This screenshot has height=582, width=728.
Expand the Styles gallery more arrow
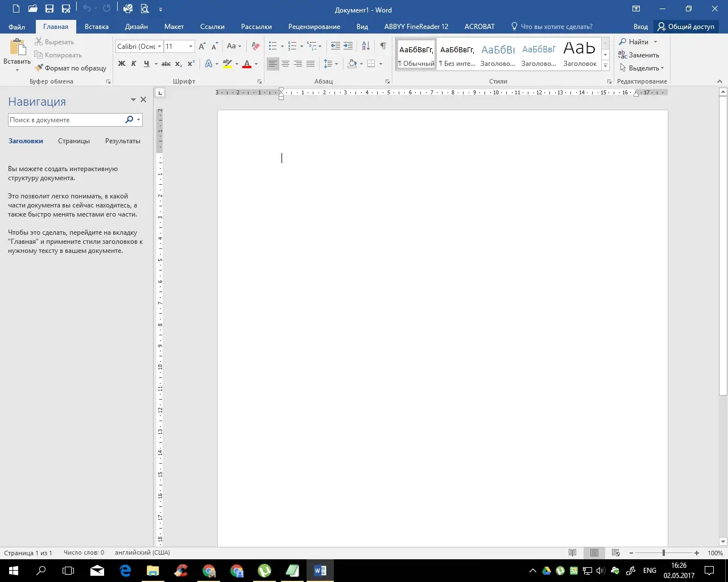pyautogui.click(x=606, y=66)
